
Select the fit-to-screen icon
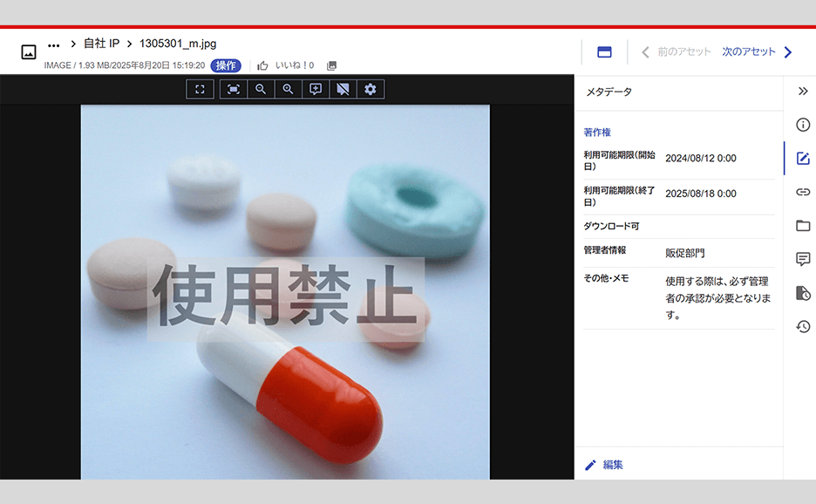(232, 88)
